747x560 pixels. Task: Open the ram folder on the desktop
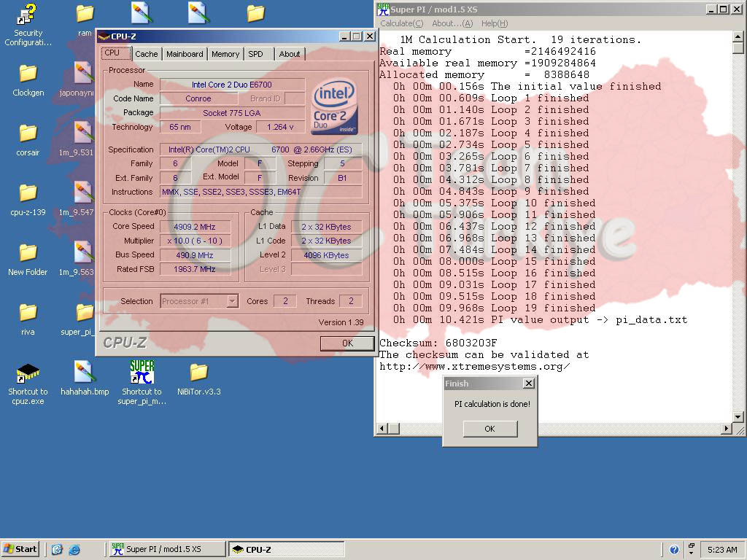tap(85, 20)
